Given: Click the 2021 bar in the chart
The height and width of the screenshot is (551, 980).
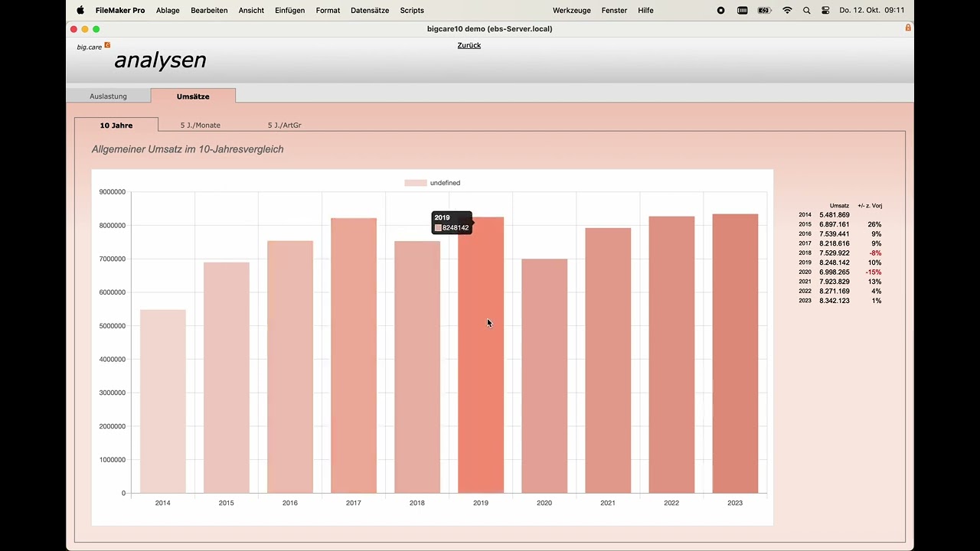Looking at the screenshot, I should [608, 360].
